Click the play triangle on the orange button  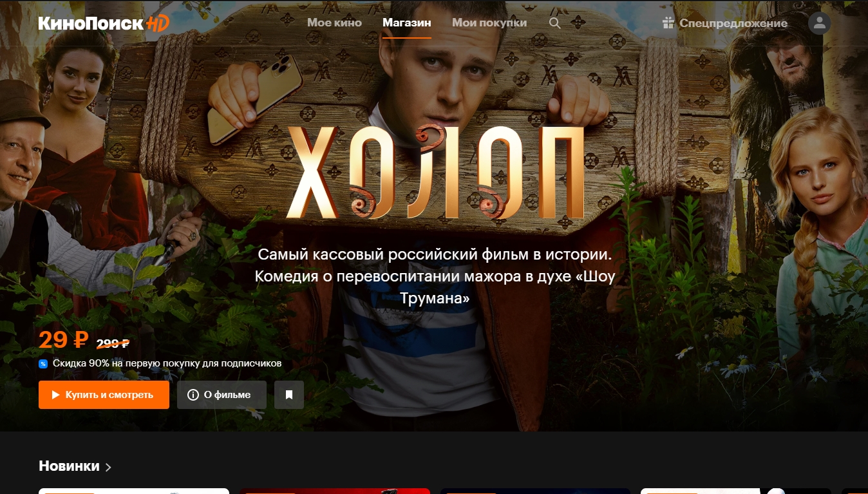coord(56,395)
